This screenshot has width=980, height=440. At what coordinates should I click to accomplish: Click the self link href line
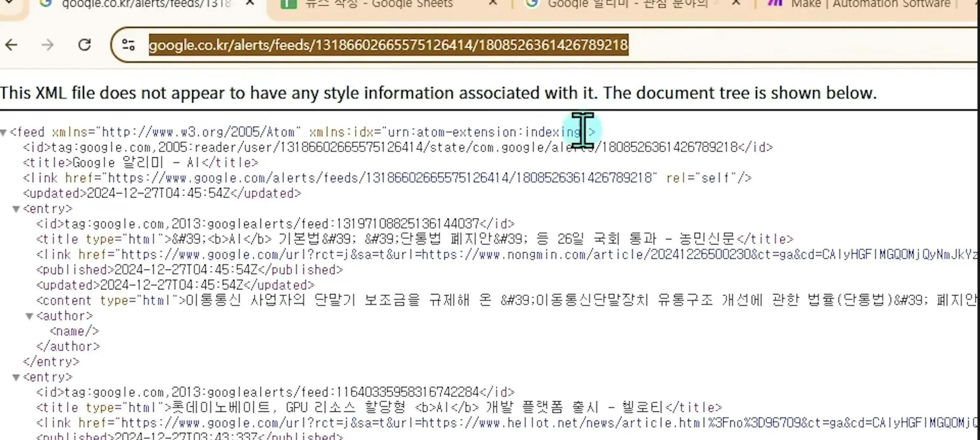click(387, 178)
